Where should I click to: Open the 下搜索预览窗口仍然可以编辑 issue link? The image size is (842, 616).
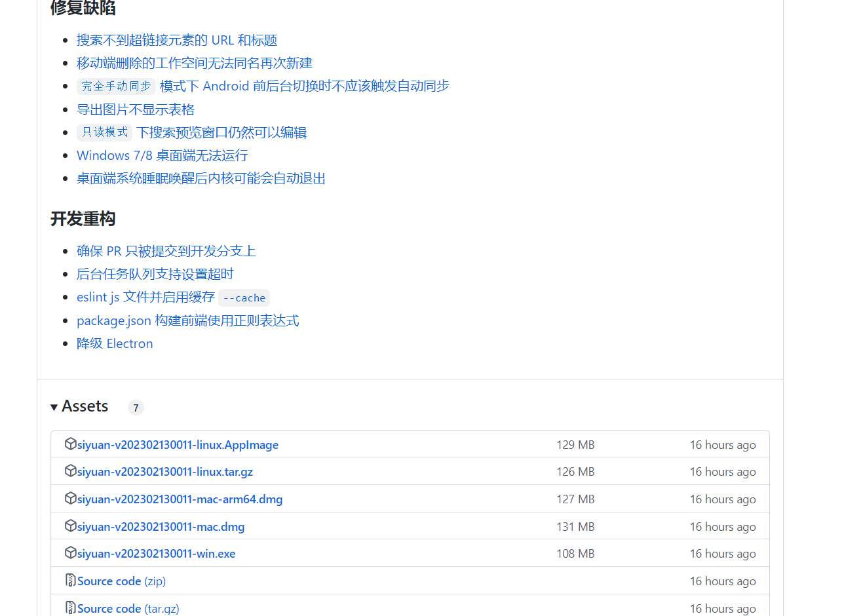tap(221, 132)
